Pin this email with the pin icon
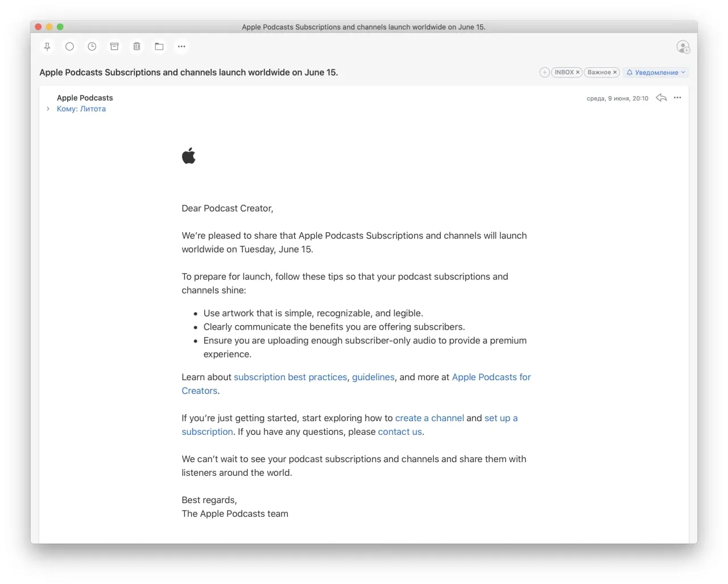 [47, 47]
